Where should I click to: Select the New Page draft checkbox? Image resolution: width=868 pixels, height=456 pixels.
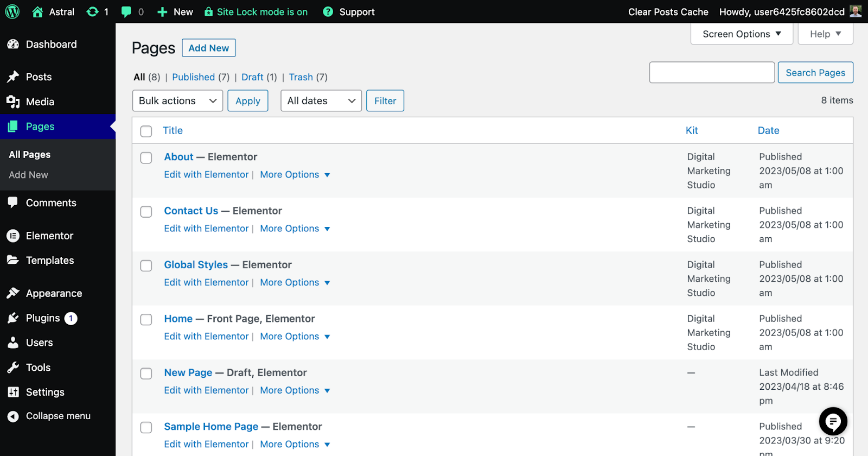pyautogui.click(x=146, y=373)
